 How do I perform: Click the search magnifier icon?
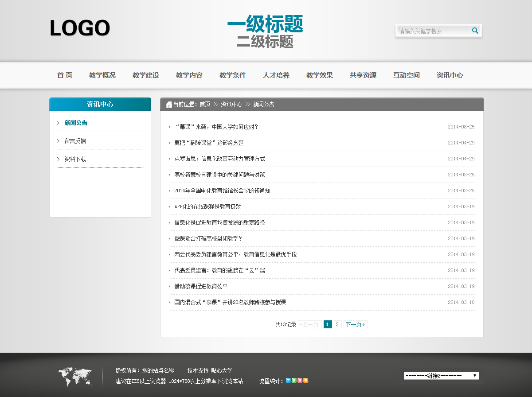(x=475, y=31)
